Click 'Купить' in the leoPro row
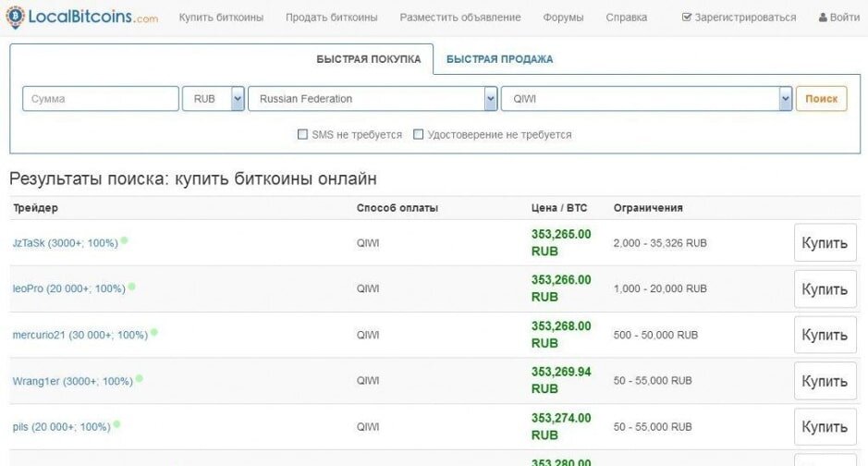868x466 pixels. (x=825, y=288)
